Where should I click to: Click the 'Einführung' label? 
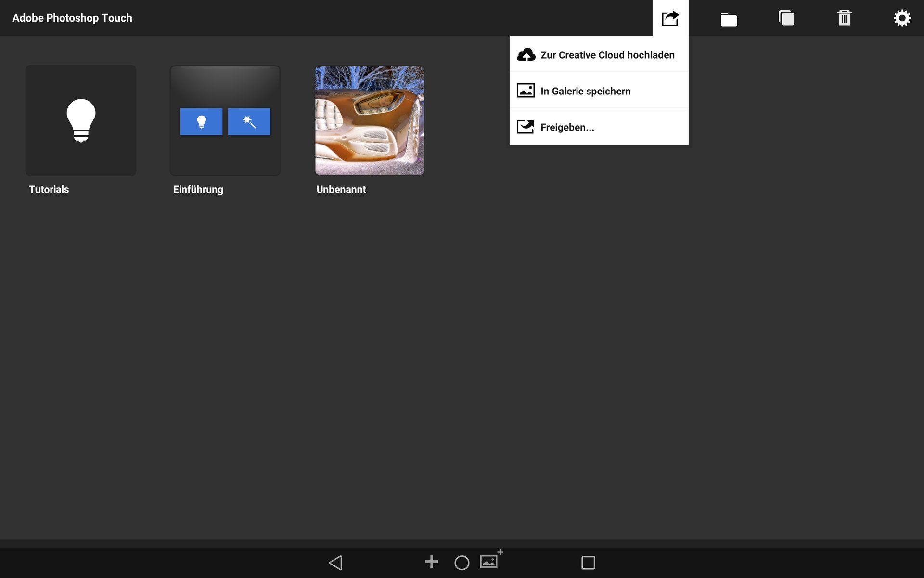pos(198,189)
